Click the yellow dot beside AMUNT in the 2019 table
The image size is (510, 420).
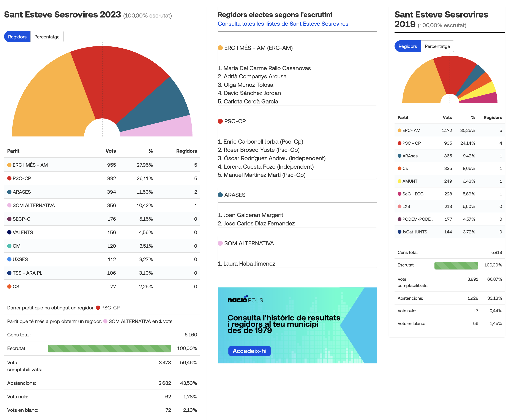pyautogui.click(x=399, y=181)
